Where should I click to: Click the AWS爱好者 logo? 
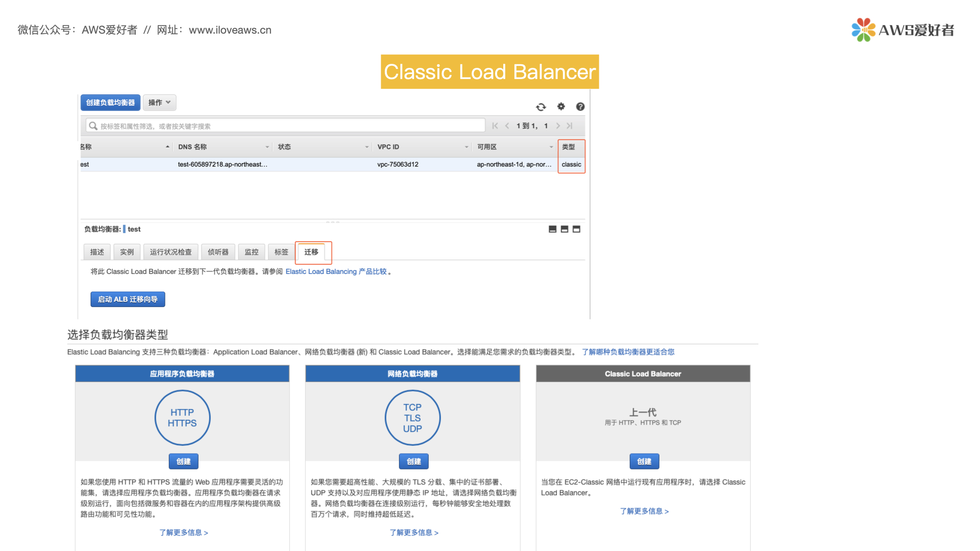point(902,30)
